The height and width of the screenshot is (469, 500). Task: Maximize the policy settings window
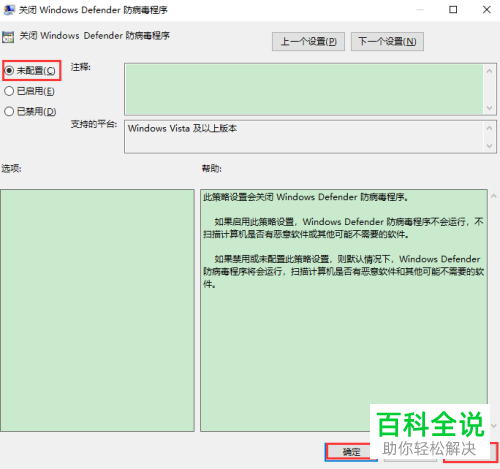tap(453, 10)
